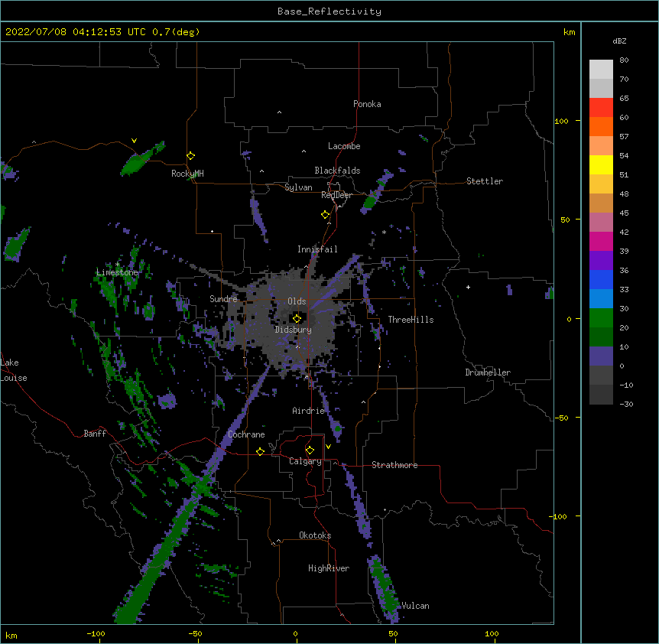Click the yellow V marker northwest of RockyMH
The width and height of the screenshot is (659, 644).
[134, 141]
